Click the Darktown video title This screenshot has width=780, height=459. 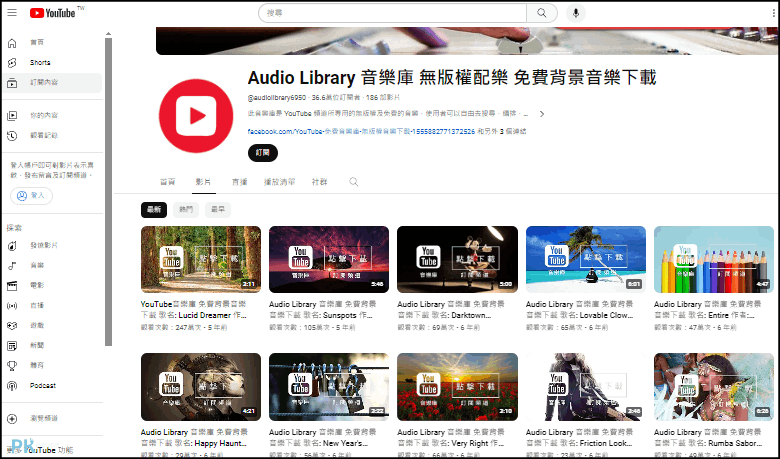point(451,309)
